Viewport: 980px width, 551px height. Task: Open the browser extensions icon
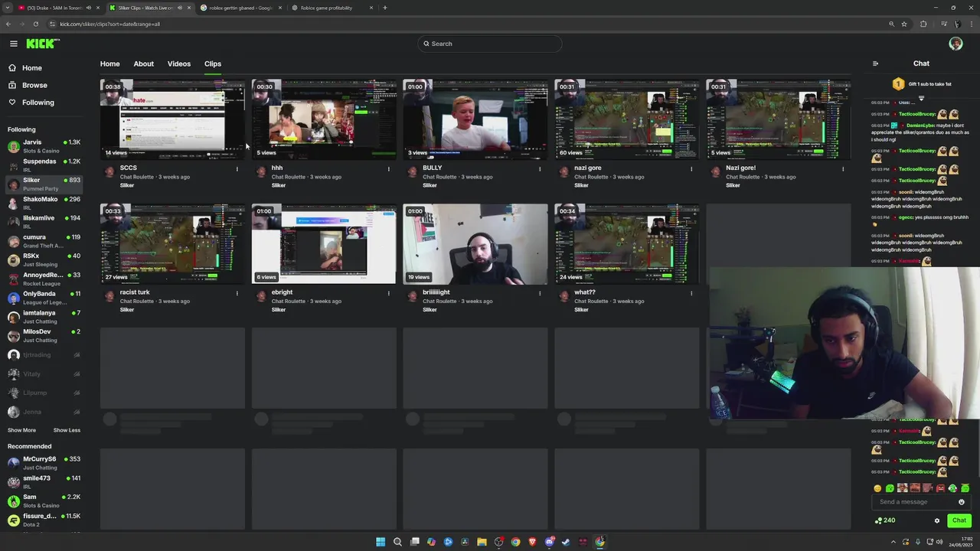click(x=923, y=24)
